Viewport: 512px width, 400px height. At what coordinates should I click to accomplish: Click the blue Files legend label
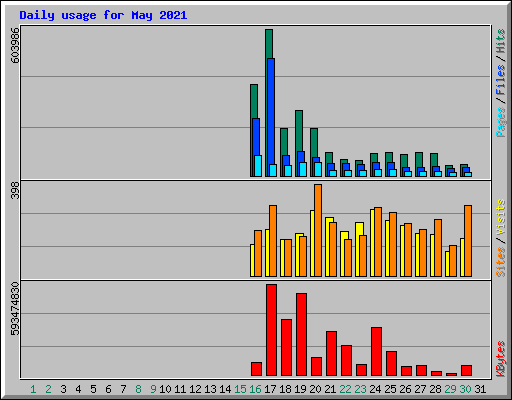pyautogui.click(x=500, y=79)
